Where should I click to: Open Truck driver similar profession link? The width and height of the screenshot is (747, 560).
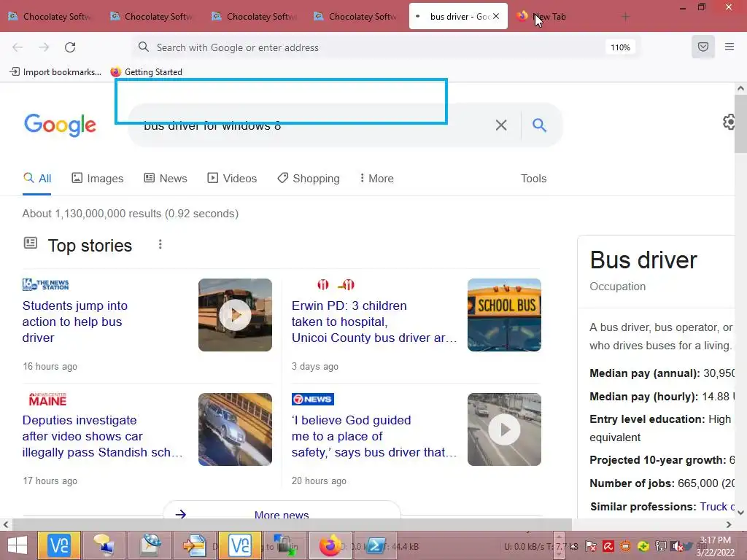tap(717, 507)
